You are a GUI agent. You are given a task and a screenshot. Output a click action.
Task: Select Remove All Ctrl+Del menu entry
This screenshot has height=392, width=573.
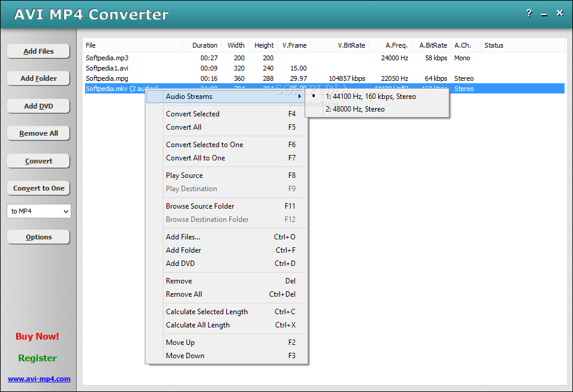click(227, 294)
